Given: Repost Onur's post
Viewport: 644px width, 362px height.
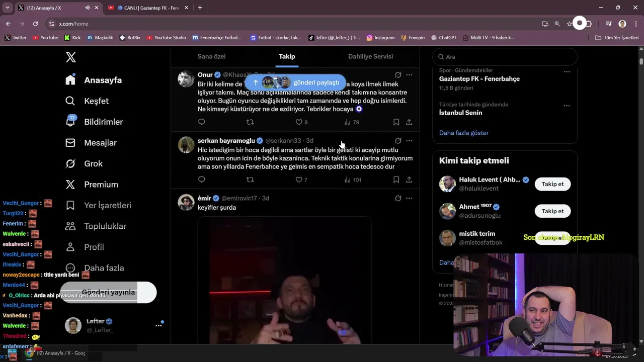Looking at the screenshot, I should coord(250,122).
